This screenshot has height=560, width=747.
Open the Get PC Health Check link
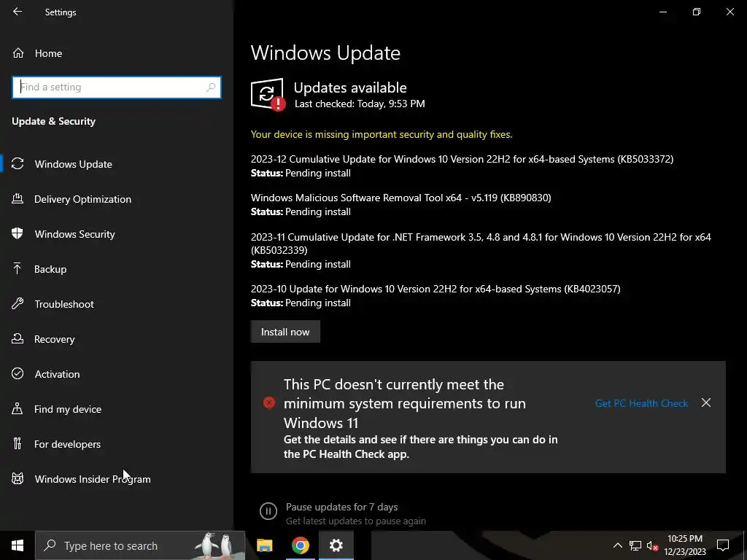641,403
